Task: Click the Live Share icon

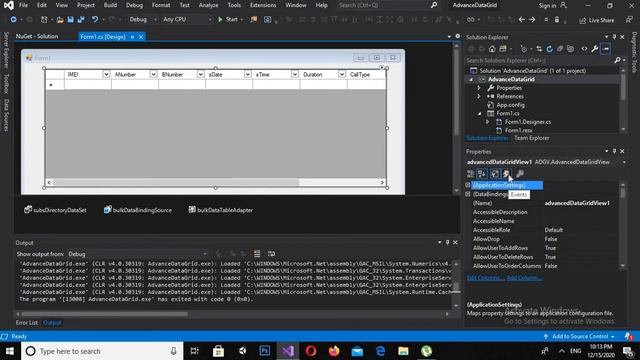Action: (582, 20)
